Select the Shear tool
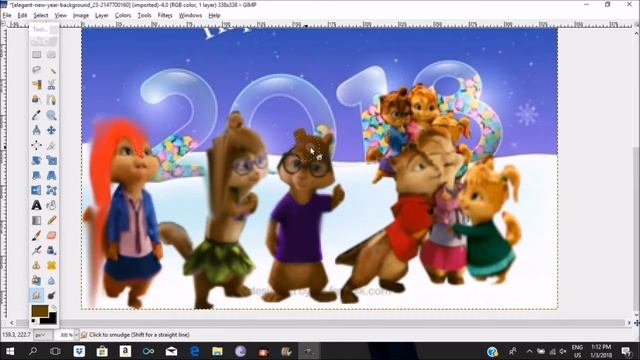The height and width of the screenshot is (360, 640). 36,176
